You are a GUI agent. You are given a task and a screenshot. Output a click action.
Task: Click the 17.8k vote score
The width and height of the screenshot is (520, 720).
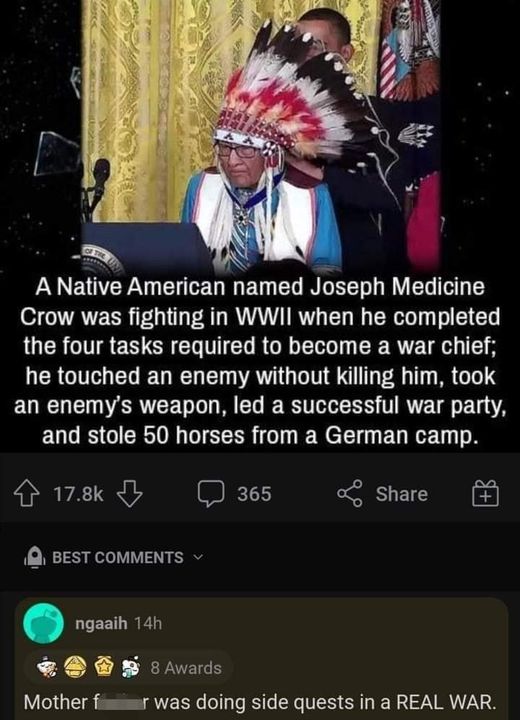click(79, 494)
